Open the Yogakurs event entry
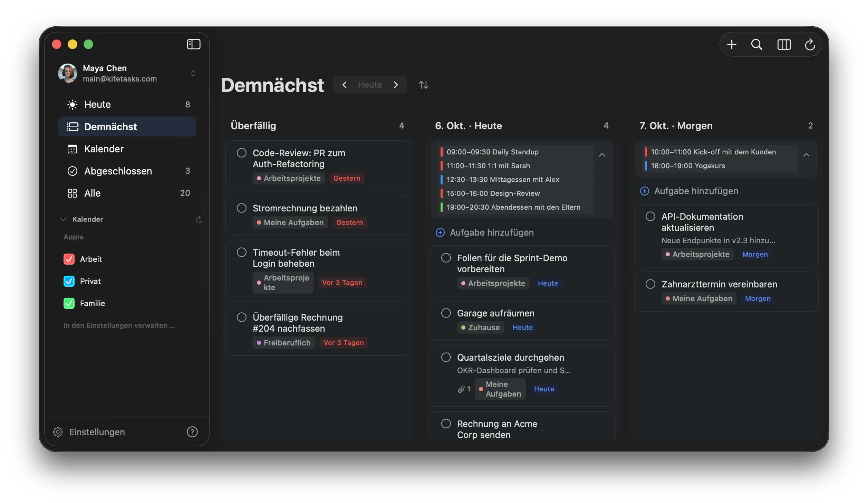This screenshot has width=868, height=503. click(721, 166)
